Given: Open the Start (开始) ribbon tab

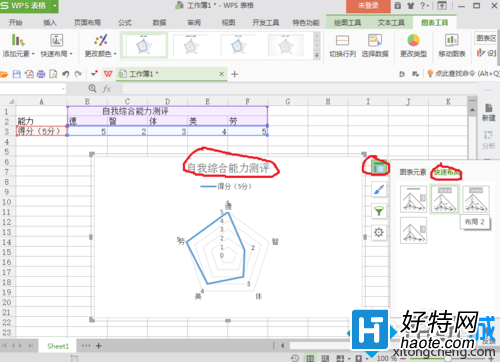Looking at the screenshot, I should pos(15,23).
